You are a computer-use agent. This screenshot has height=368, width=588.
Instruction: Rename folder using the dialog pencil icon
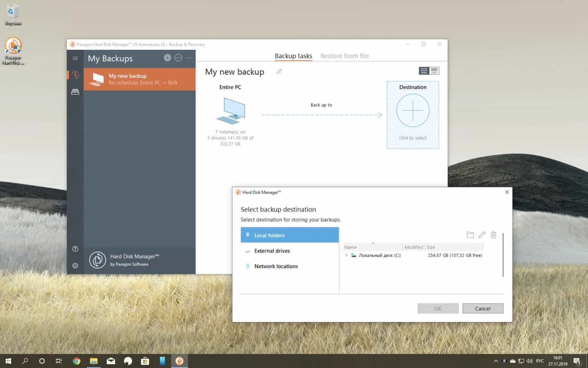pyautogui.click(x=482, y=235)
